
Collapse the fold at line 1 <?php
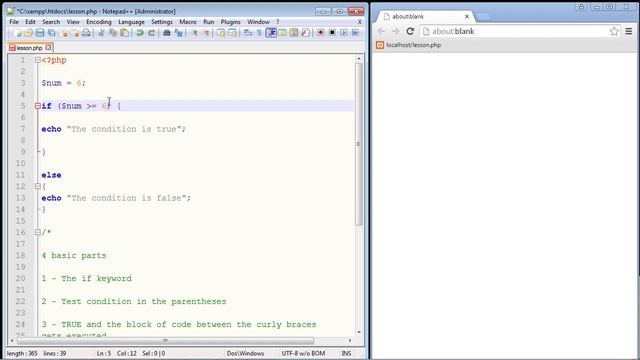click(38, 60)
